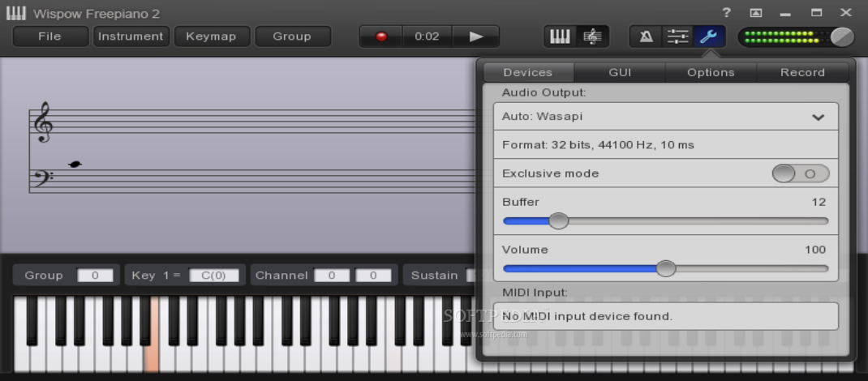868x381 pixels.
Task: Click the No MIDI input device found field
Action: [x=666, y=317]
